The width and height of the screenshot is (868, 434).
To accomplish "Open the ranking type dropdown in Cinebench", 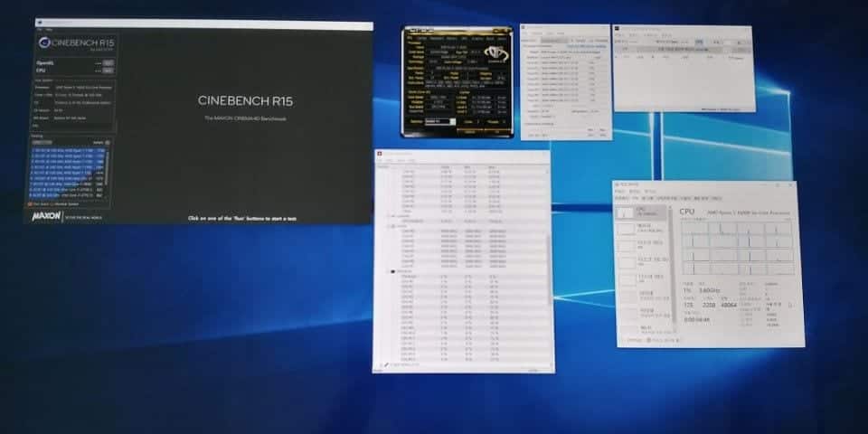I will [42, 142].
